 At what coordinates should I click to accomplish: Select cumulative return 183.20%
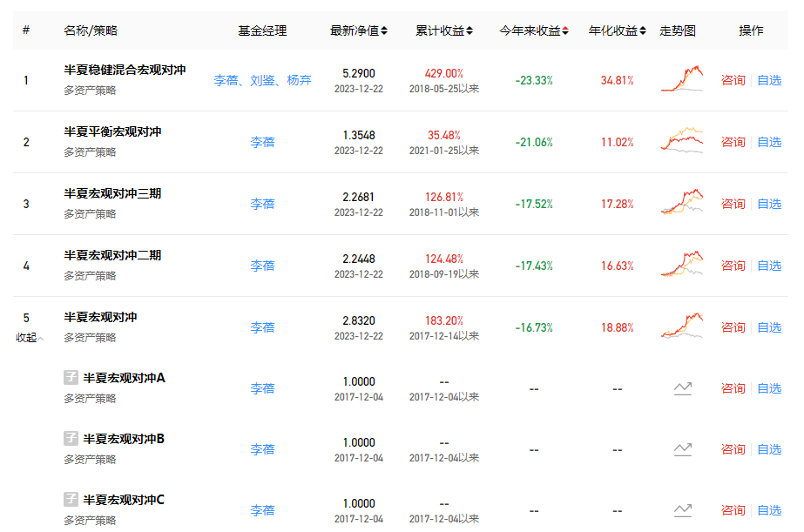(444, 320)
